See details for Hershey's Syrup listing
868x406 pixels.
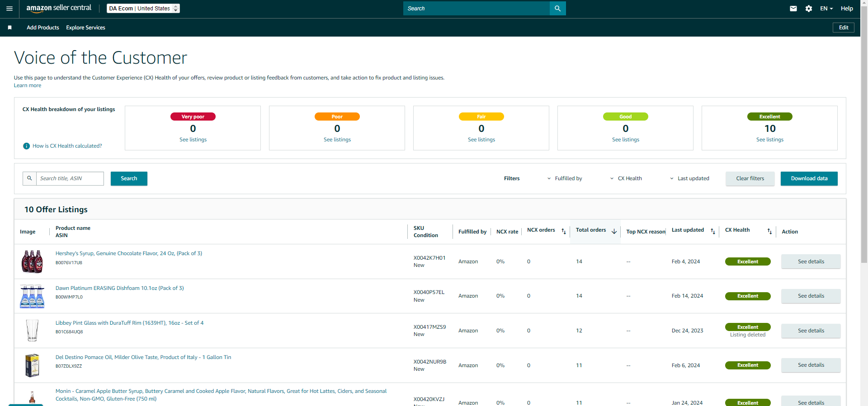tap(811, 261)
